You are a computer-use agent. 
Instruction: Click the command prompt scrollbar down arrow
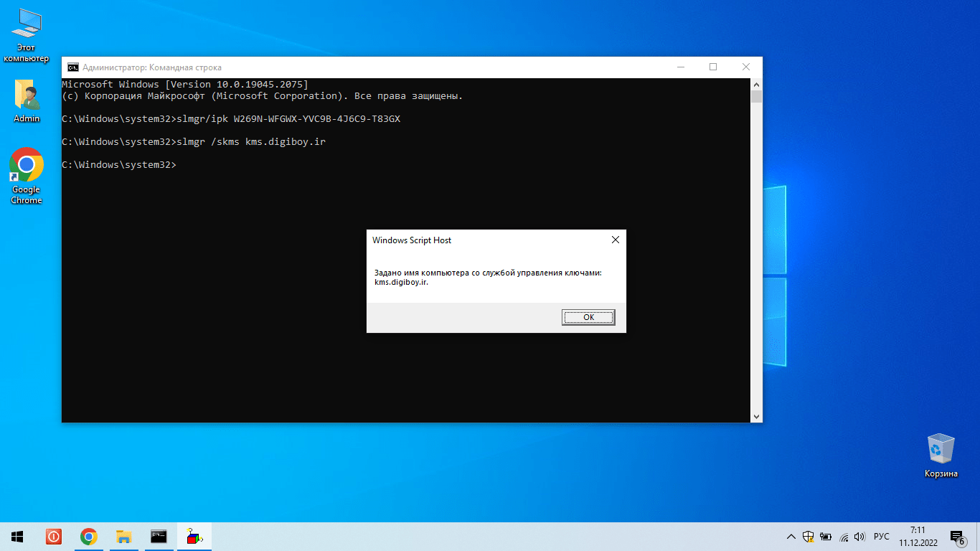click(x=756, y=416)
